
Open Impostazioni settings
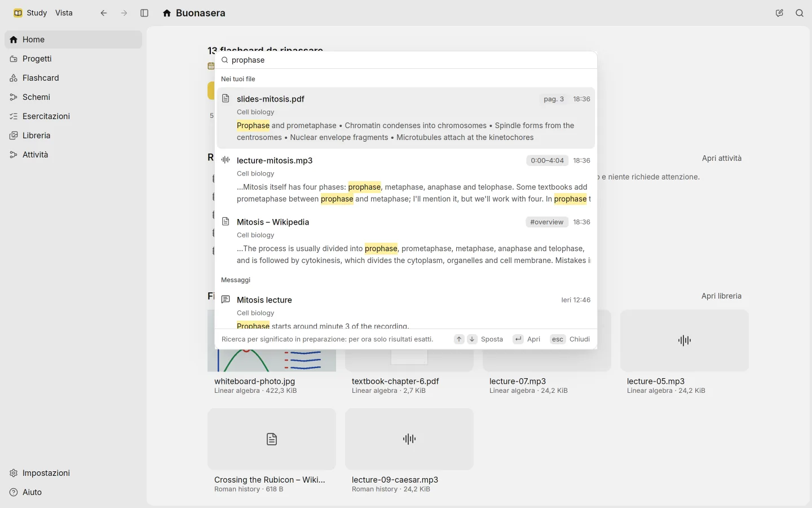[73, 473]
